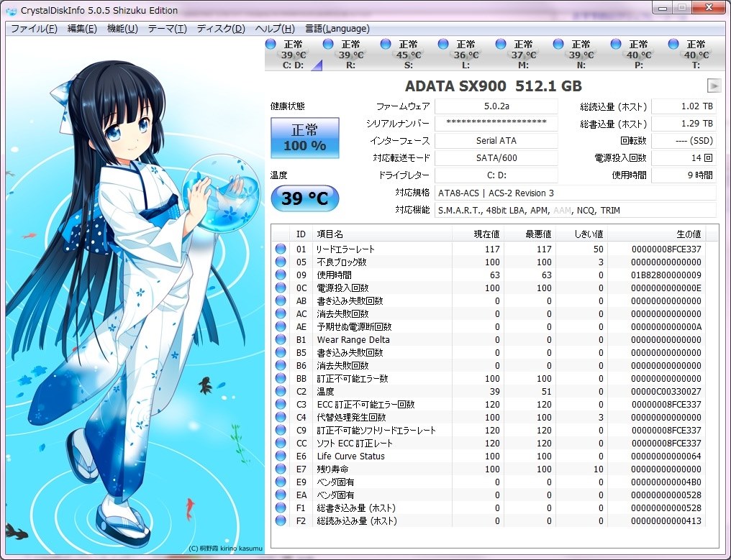The height and width of the screenshot is (560, 731).
Task: Click the status icon for ID B6 row
Action: pyautogui.click(x=281, y=365)
